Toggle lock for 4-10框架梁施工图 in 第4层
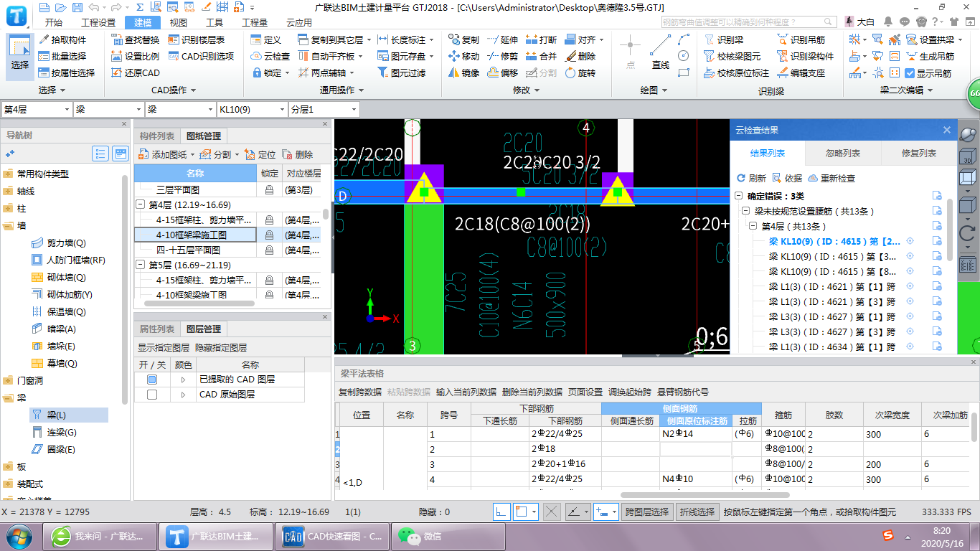The image size is (980, 551). pos(269,235)
